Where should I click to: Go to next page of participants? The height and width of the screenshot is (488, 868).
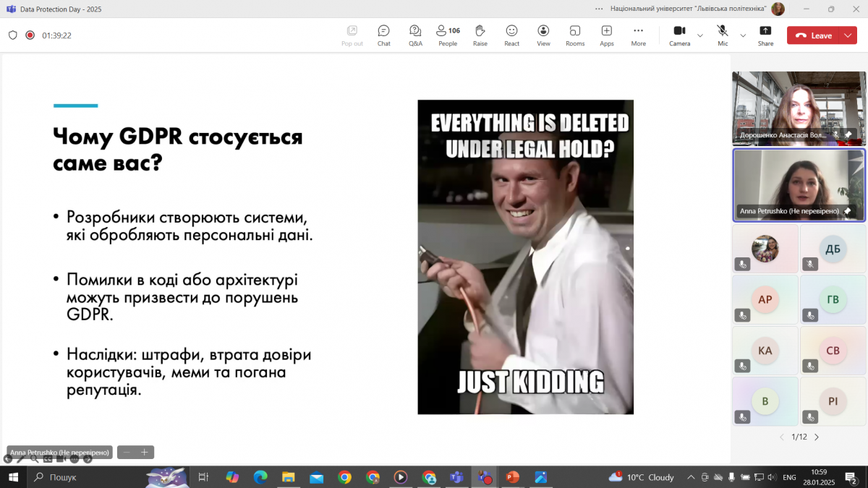(x=817, y=437)
